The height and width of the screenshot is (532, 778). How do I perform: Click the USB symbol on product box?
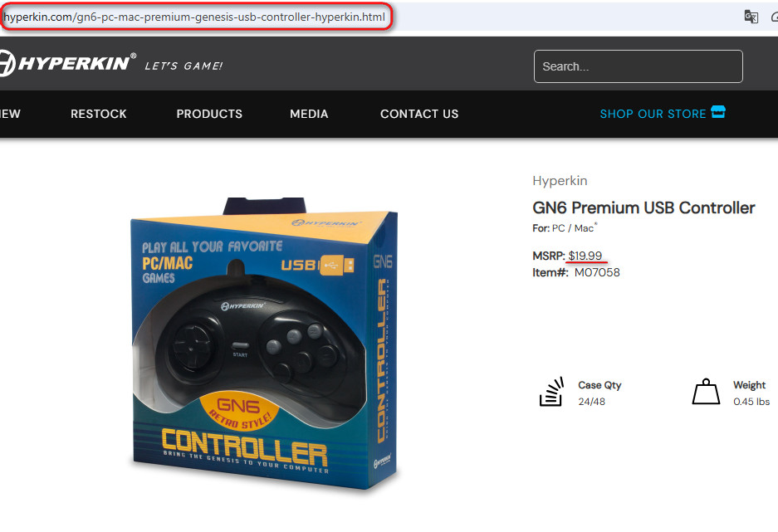337,265
